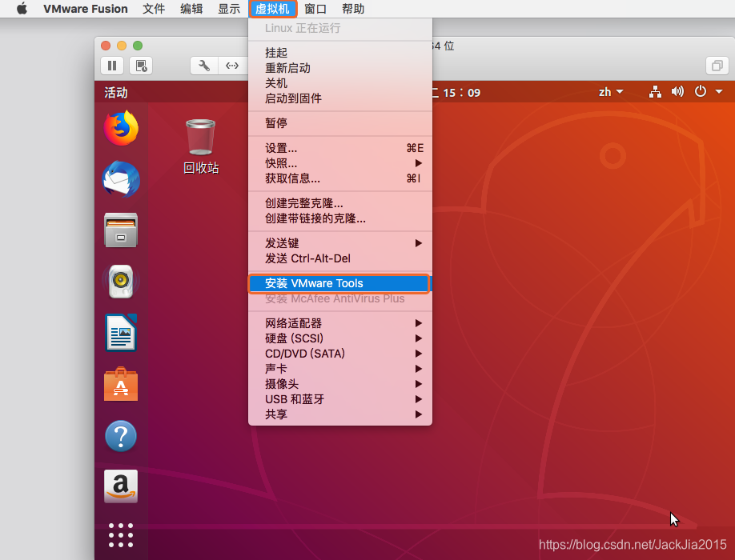Choose 关机 menu item
Image resolution: width=735 pixels, height=560 pixels.
(339, 83)
